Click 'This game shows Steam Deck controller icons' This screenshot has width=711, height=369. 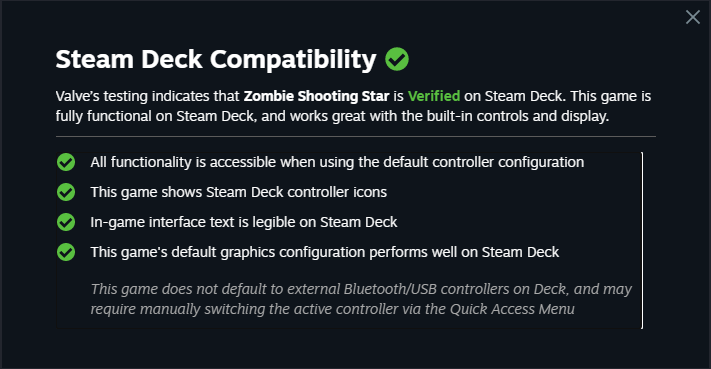tap(239, 192)
